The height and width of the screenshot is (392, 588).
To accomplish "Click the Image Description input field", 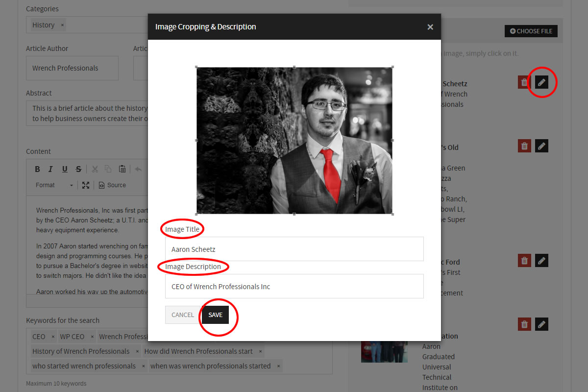I will [x=294, y=286].
